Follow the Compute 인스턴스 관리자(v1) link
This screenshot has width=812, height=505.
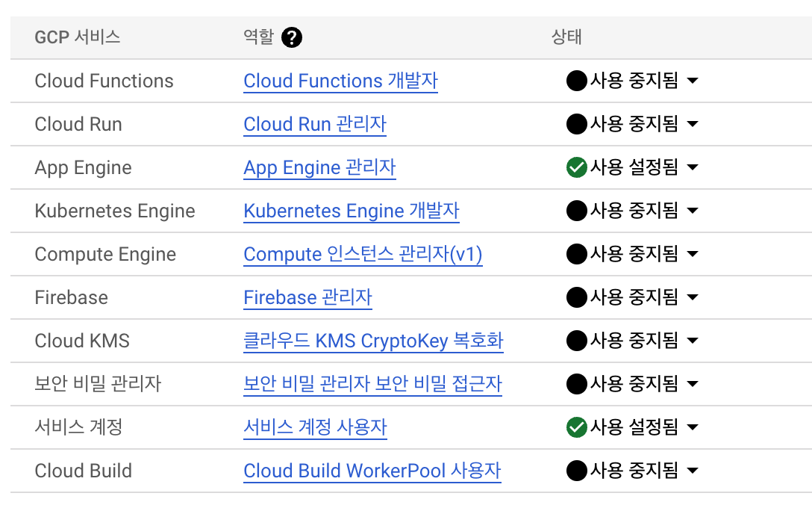(x=363, y=254)
